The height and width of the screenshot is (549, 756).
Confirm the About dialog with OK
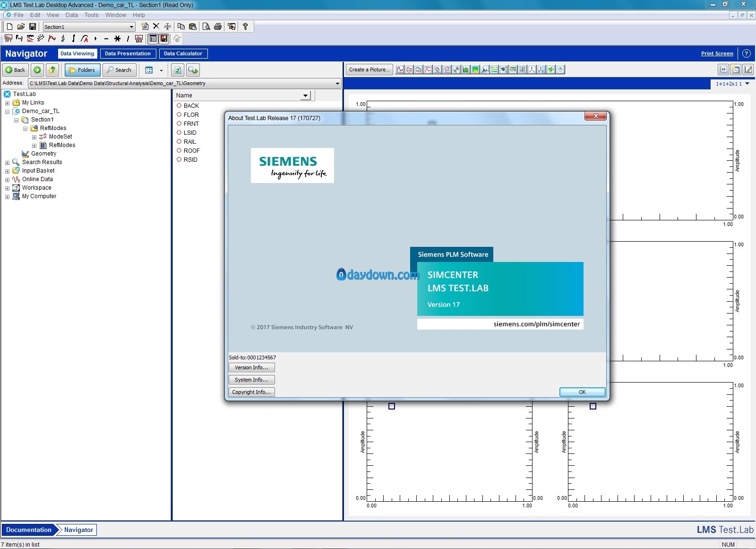click(x=582, y=392)
